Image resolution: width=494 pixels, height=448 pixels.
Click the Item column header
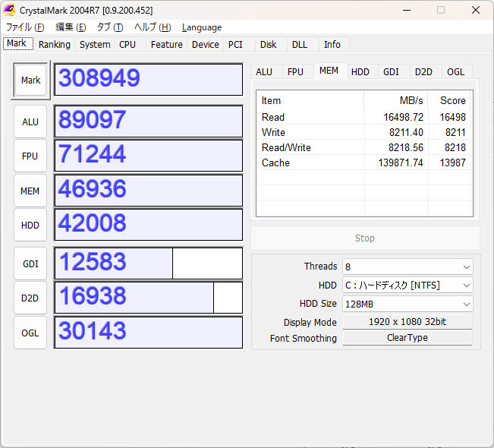click(310, 100)
